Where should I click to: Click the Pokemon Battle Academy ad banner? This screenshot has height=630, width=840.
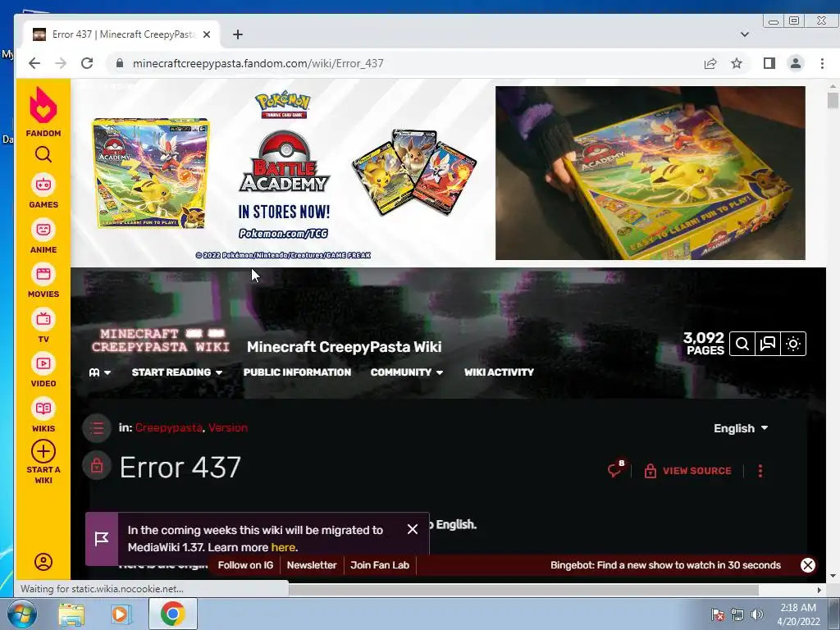283,173
